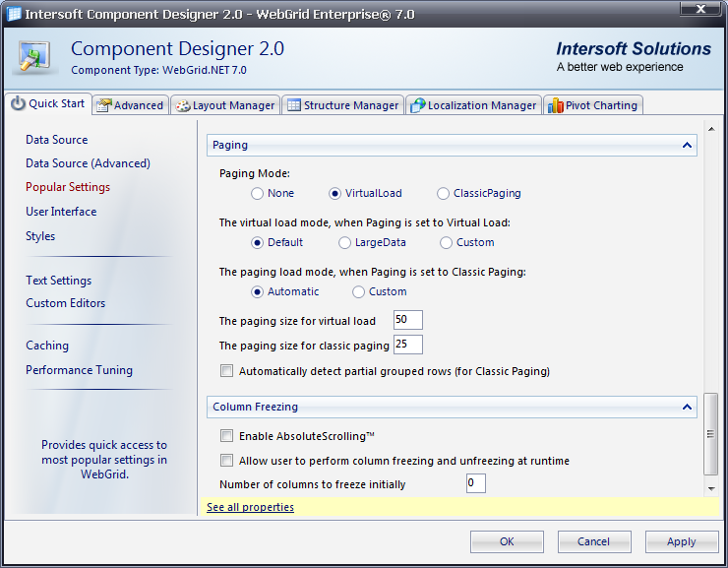
Task: Click the Structure Manager grid icon
Action: tap(293, 105)
